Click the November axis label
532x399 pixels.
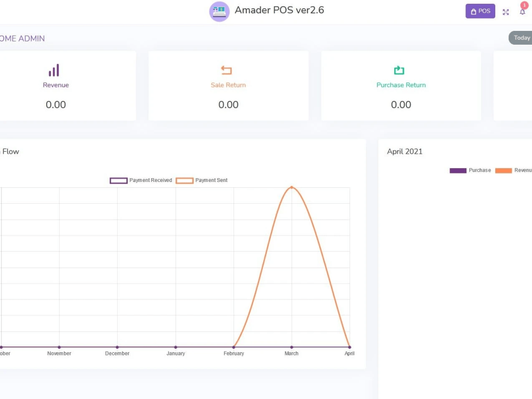(59, 354)
